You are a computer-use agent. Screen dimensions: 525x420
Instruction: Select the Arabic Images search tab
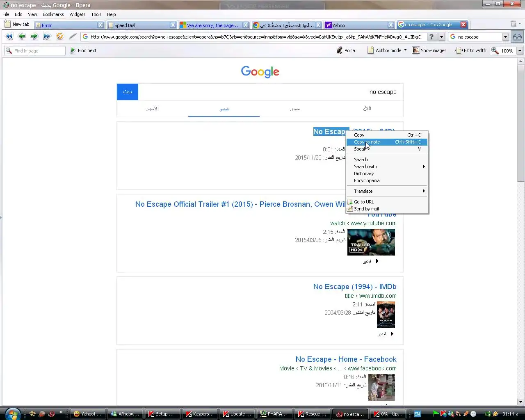[x=295, y=109]
